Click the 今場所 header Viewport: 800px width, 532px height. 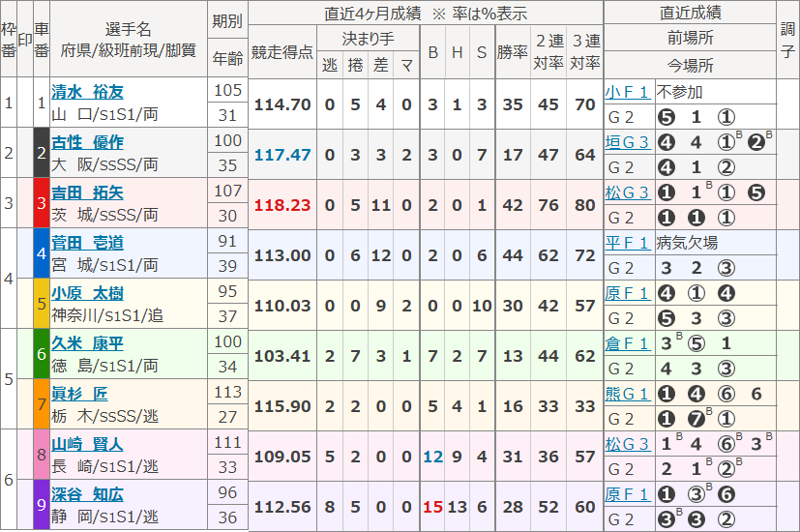click(x=690, y=65)
